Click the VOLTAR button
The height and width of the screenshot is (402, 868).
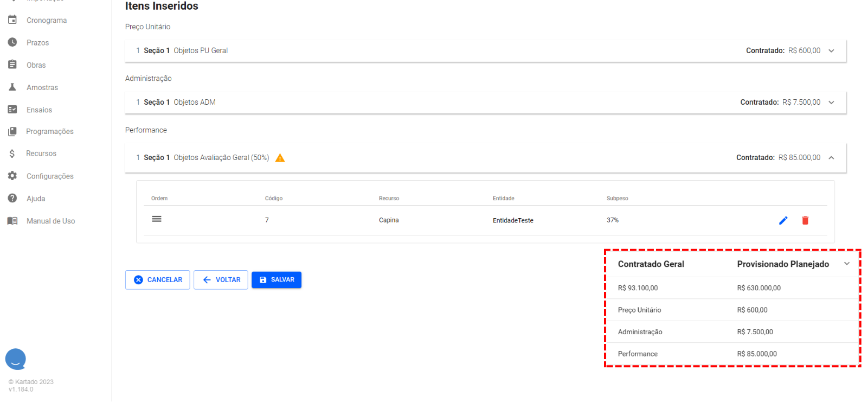pyautogui.click(x=221, y=280)
